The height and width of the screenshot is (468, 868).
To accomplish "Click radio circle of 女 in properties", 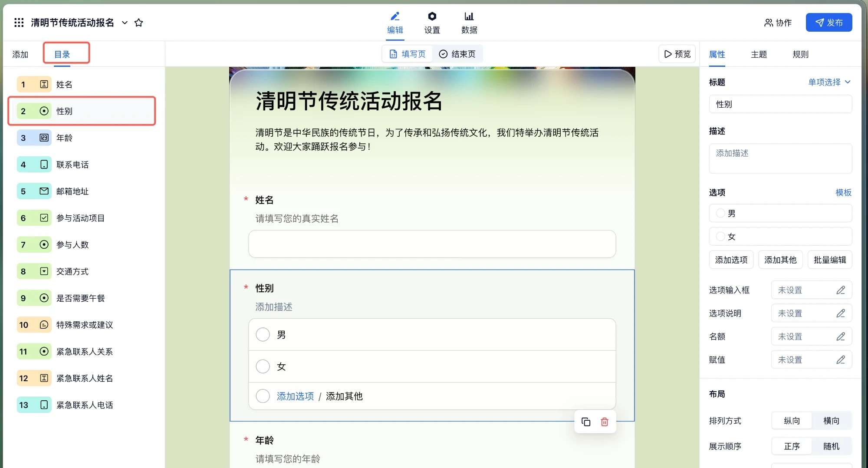I will (x=720, y=237).
